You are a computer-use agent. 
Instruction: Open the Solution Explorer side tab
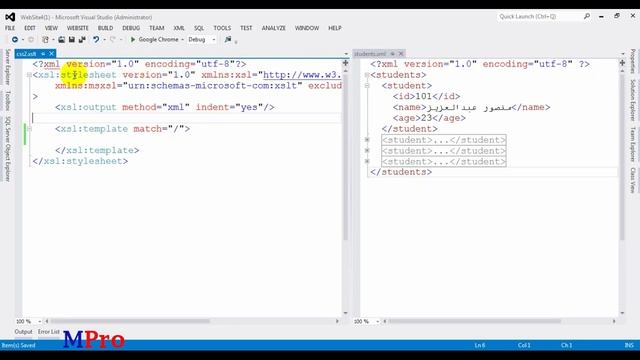pyautogui.click(x=633, y=100)
